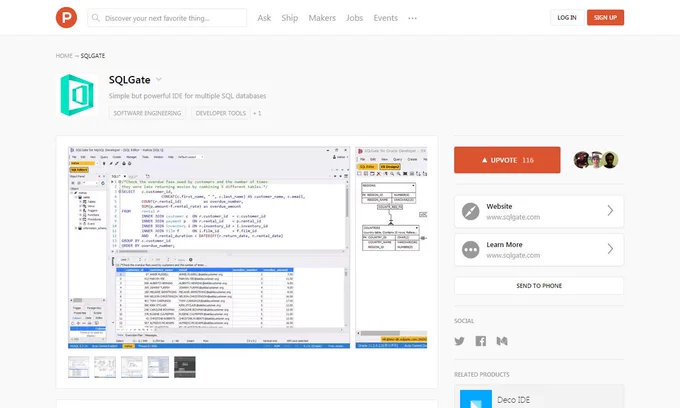Open the Events section
Image resolution: width=680 pixels, height=408 pixels.
pos(386,18)
